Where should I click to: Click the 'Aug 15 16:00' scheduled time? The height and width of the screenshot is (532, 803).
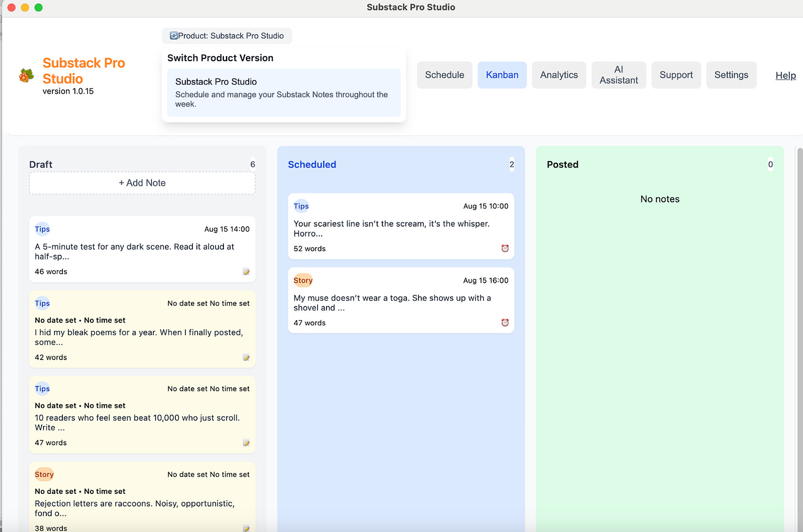[486, 281]
